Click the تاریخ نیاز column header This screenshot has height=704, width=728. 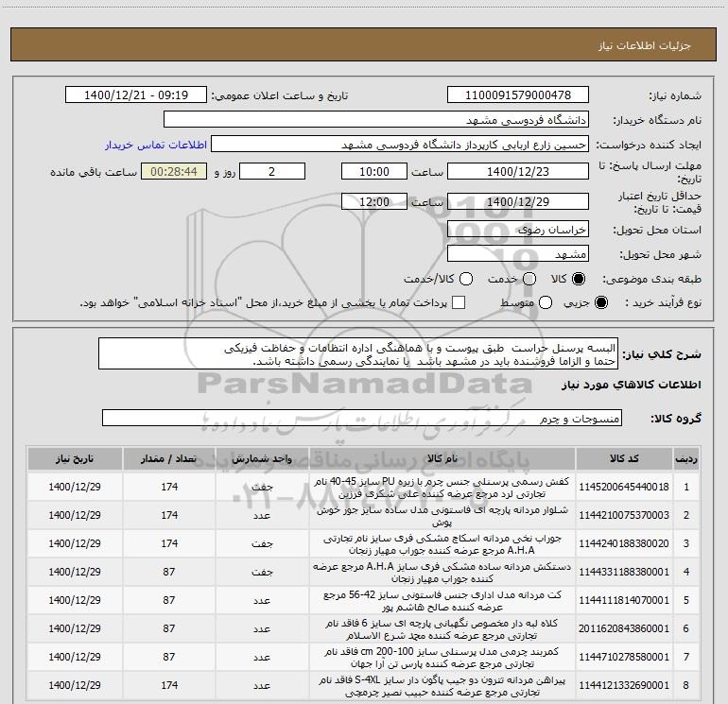tap(75, 459)
